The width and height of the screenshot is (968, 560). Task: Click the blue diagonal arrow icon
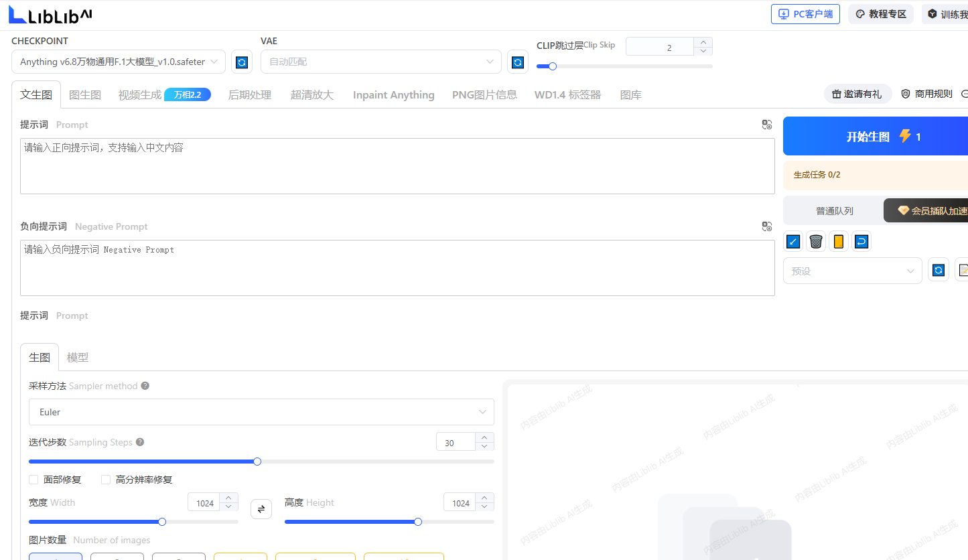pos(793,241)
